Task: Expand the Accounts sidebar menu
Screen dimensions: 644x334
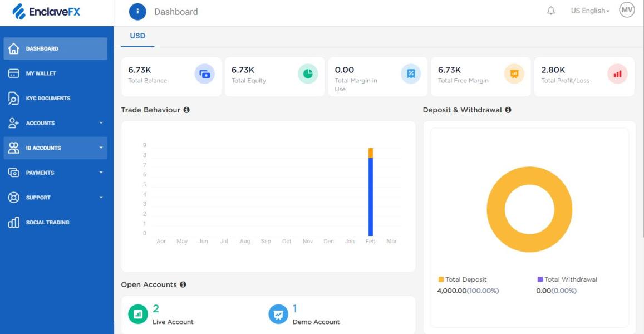Action: 55,123
